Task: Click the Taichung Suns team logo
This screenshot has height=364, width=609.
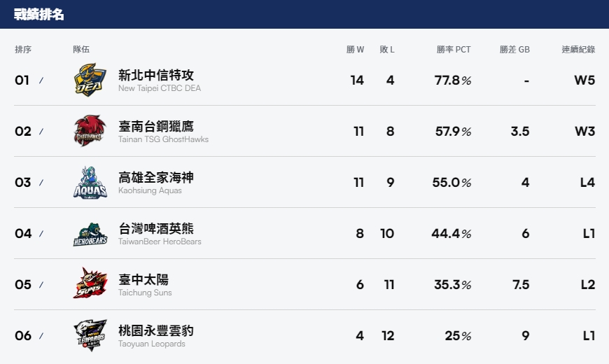Action: pos(90,284)
